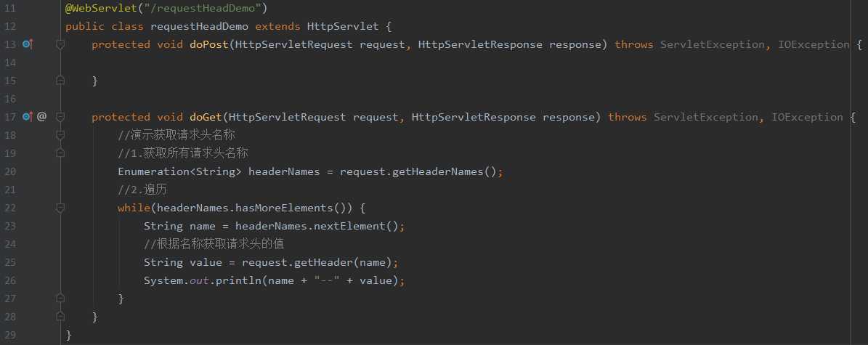This screenshot has height=345, width=868.
Task: Click the override gutter icon beside doPost
Action: point(27,44)
